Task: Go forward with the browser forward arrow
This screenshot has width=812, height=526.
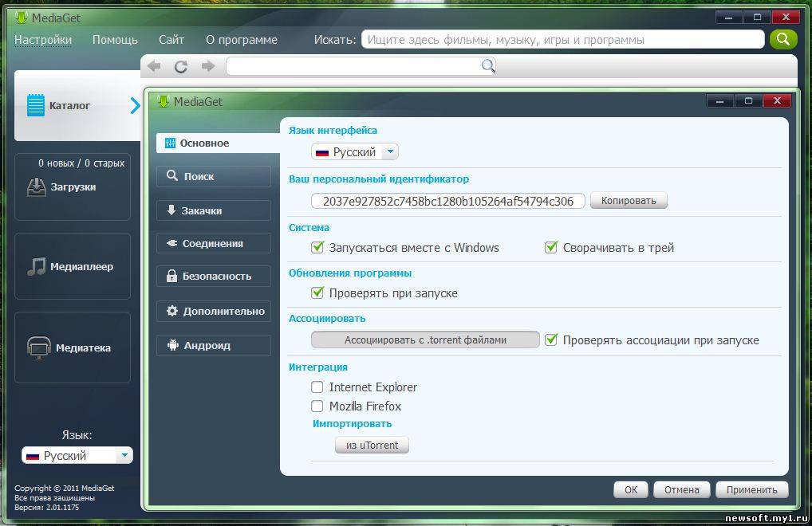Action: 208,66
